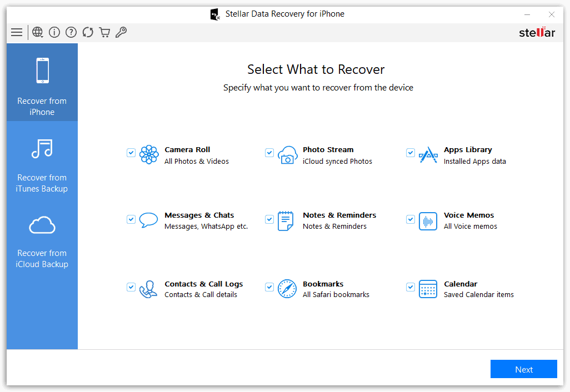This screenshot has width=570, height=392.
Task: Click the Bookmarks label
Action: coord(323,284)
